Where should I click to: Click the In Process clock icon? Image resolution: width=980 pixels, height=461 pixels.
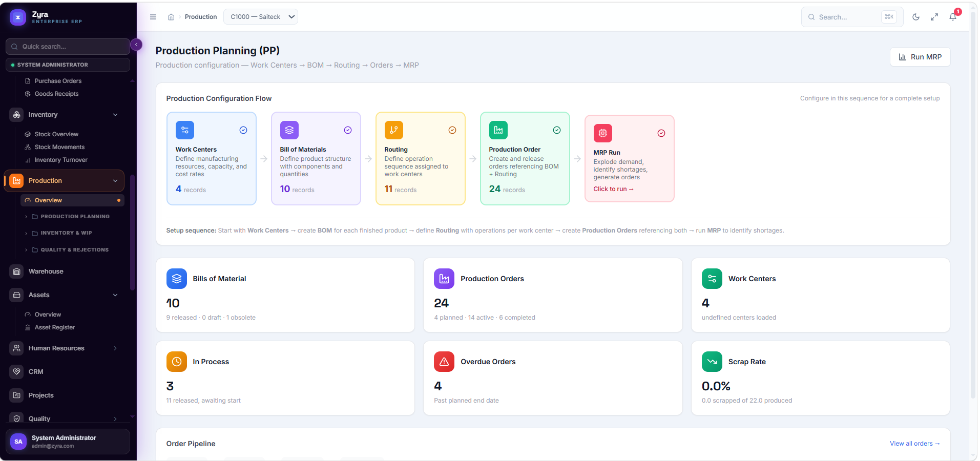pyautogui.click(x=177, y=362)
